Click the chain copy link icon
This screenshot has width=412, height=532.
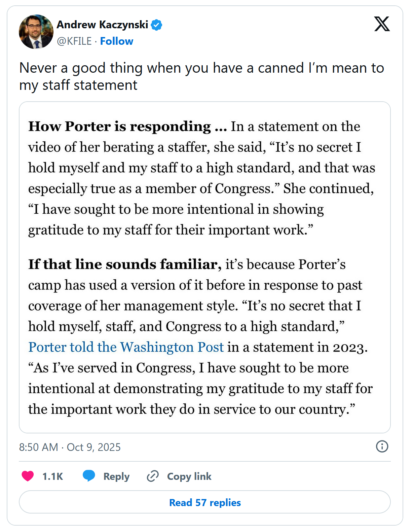pos(152,476)
